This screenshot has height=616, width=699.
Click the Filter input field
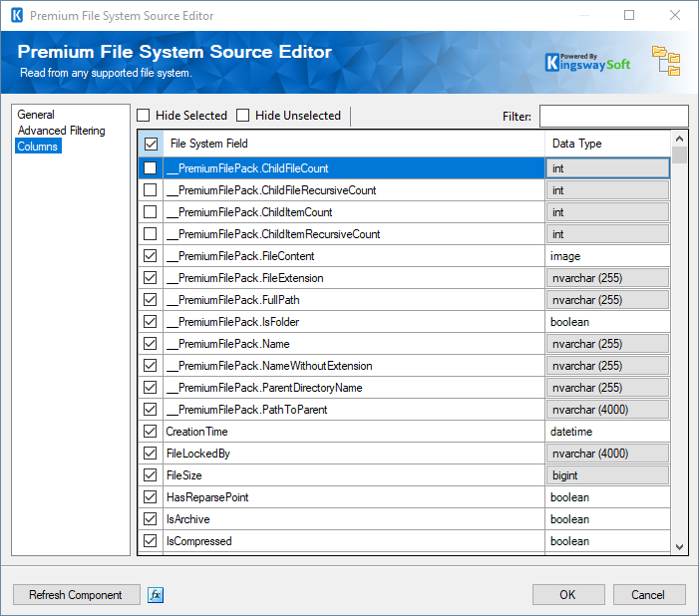614,117
